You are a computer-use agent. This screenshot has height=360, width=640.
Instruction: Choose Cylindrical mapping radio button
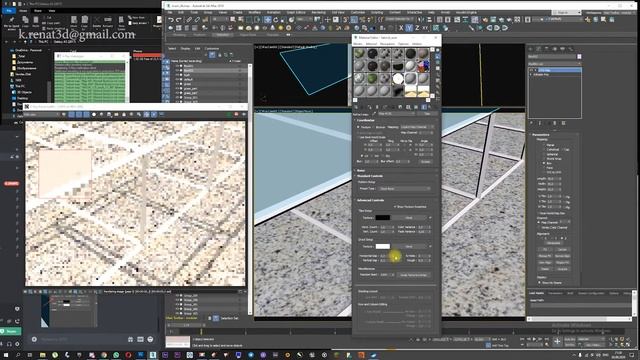click(544, 149)
